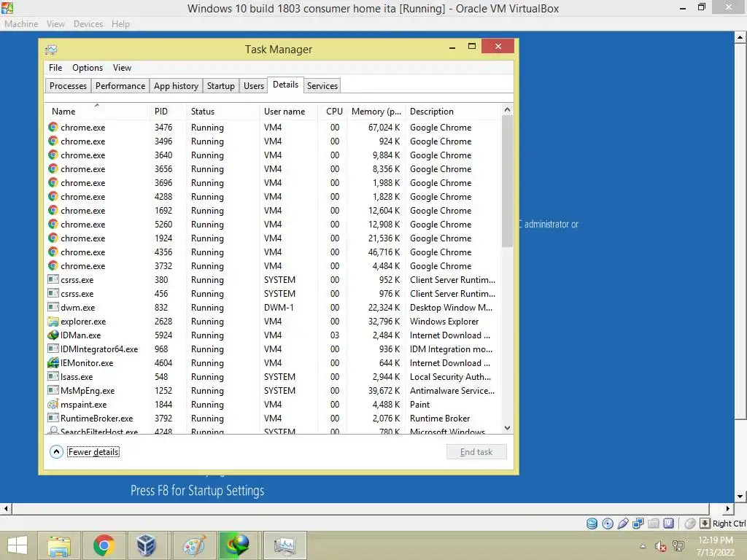This screenshot has height=560, width=747.
Task: Click Chrome icon of PID 4356 row
Action: (x=53, y=252)
